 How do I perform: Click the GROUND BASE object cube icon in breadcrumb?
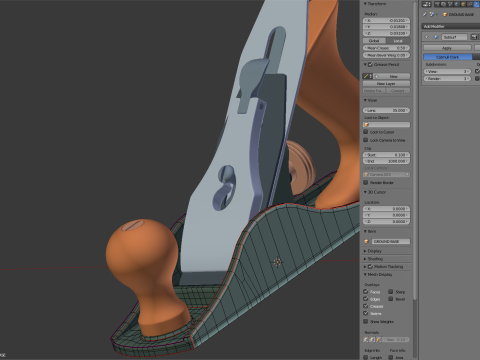pos(445,14)
